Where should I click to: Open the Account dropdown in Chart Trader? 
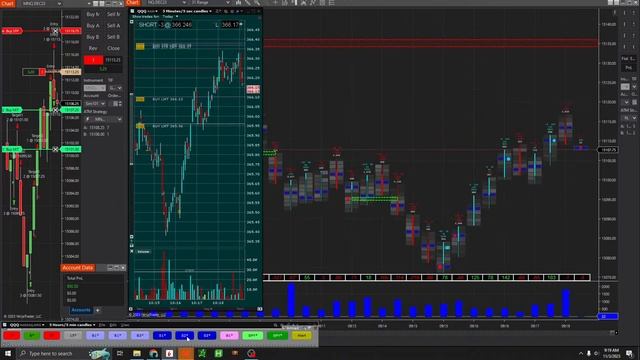click(95, 104)
